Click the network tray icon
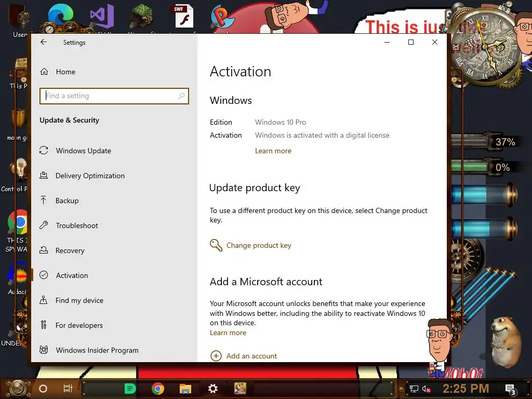 pyautogui.click(x=414, y=389)
